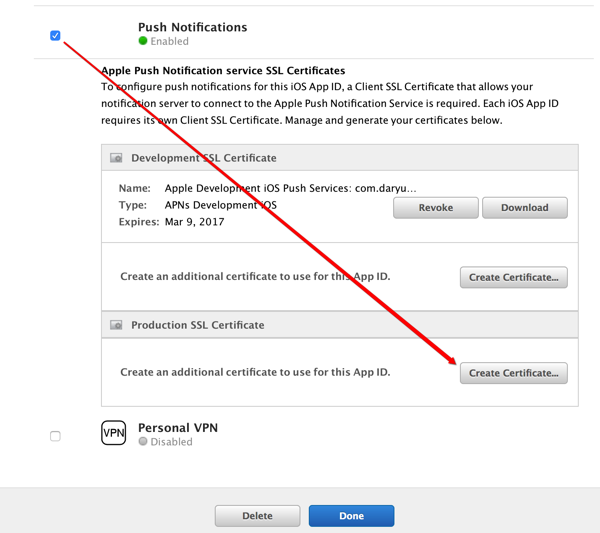Uncheck the Push Notifications checkbox
600x533 pixels.
click(55, 36)
